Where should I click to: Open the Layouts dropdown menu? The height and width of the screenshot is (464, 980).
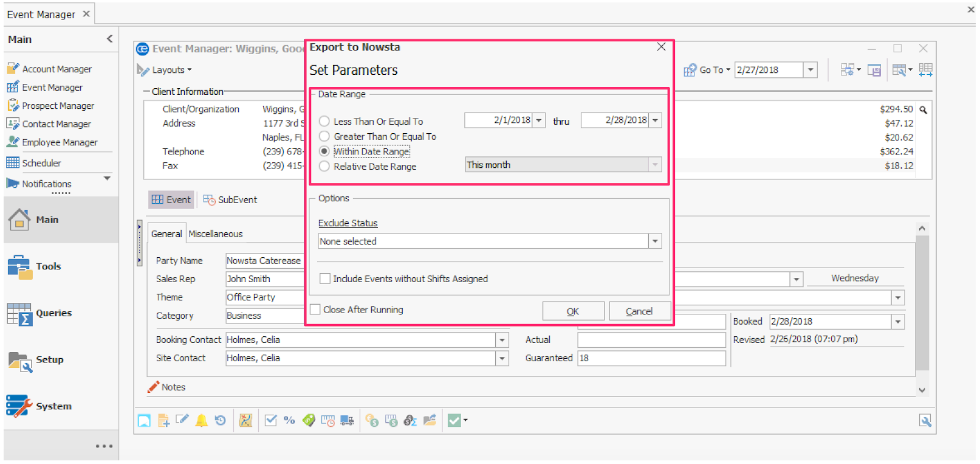[165, 70]
